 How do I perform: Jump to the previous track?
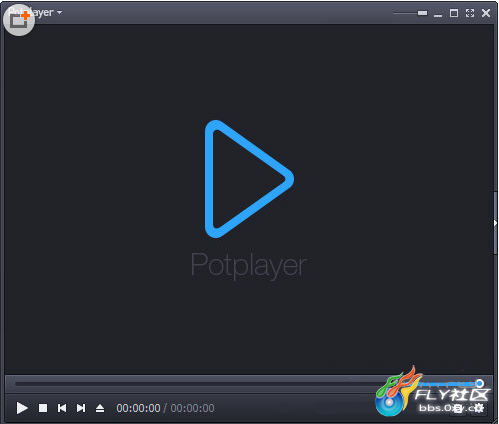point(62,408)
